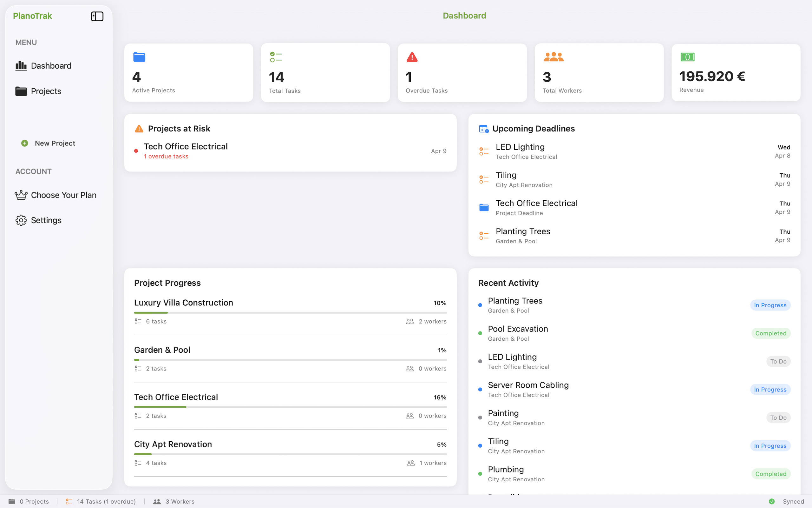Select Garden & Pool project title

pos(162,350)
